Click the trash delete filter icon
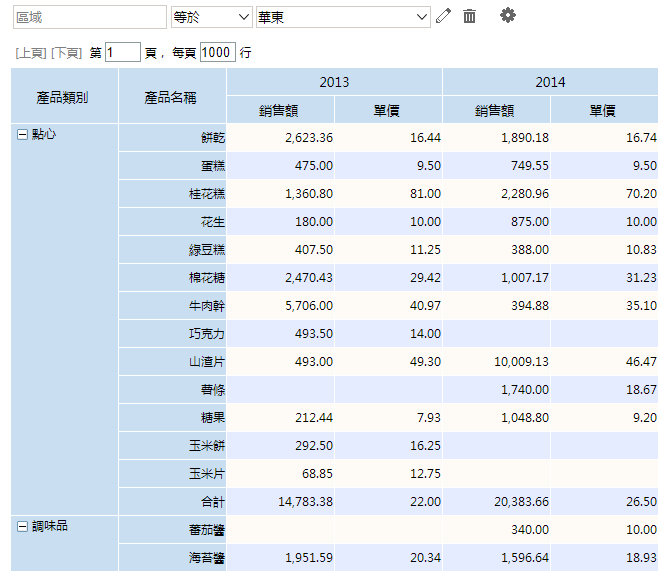The image size is (668, 571). 469,16
